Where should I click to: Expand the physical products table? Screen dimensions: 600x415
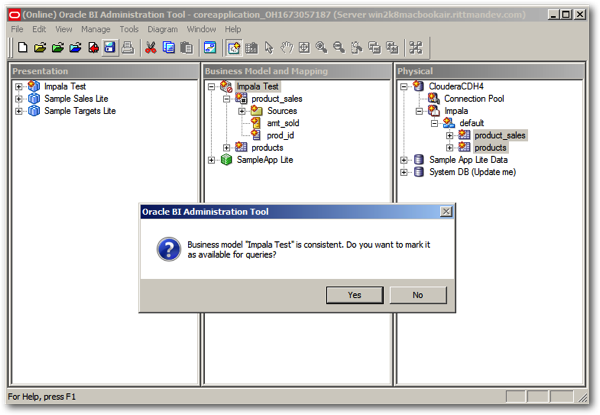[x=450, y=148]
